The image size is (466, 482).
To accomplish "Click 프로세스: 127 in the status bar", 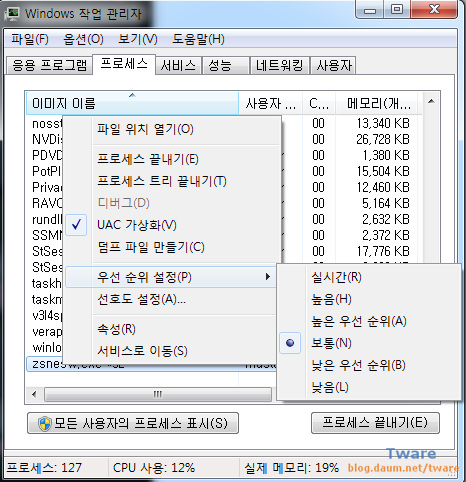I will 44,468.
